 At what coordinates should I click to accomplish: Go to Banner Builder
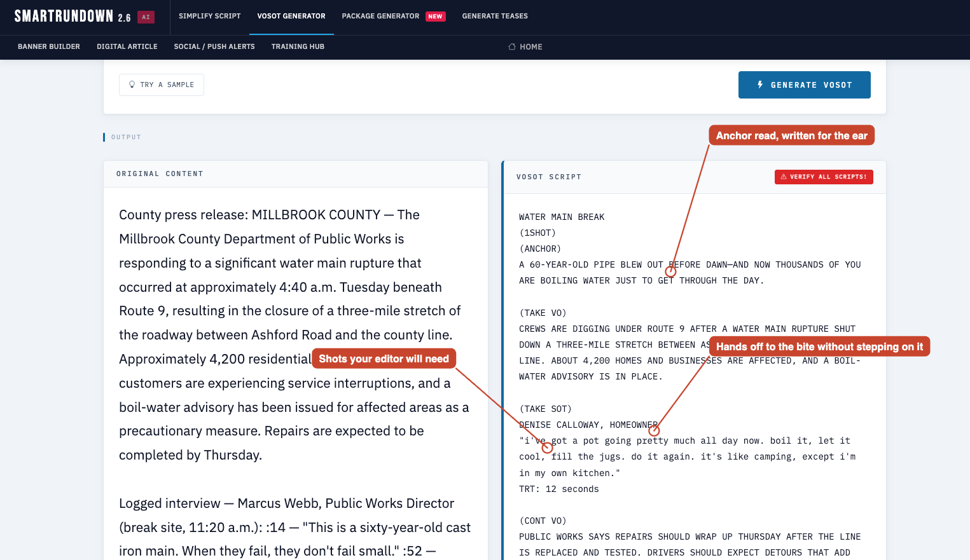(x=49, y=46)
